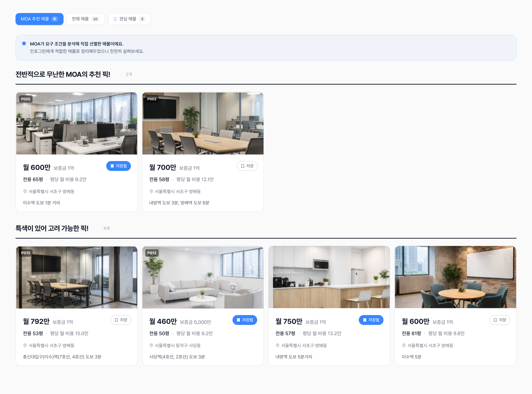Viewport: 532px width, 394px height.
Task: Click the bookmark icon in 관심 매물 tab
Action: click(x=115, y=19)
